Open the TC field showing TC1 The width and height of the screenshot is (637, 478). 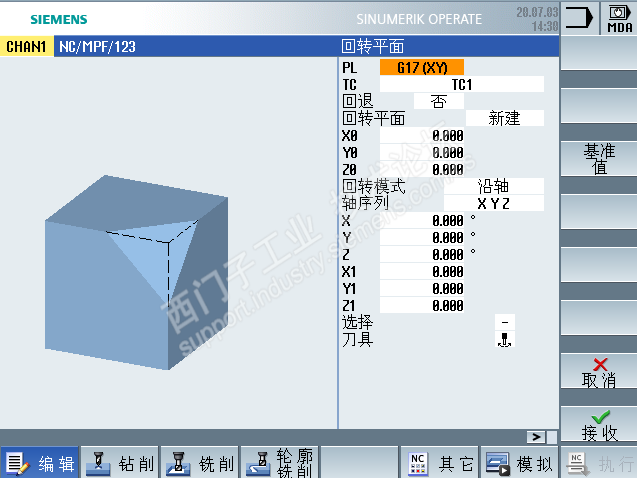[x=462, y=84]
